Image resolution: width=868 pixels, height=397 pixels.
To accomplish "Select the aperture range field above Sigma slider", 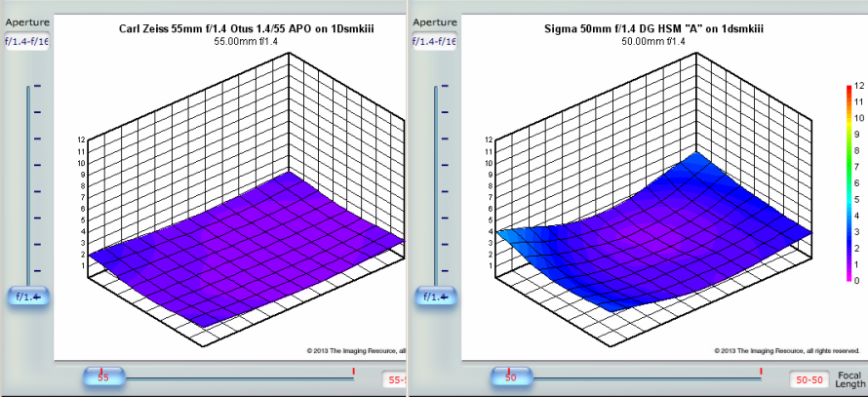I will pos(435,42).
